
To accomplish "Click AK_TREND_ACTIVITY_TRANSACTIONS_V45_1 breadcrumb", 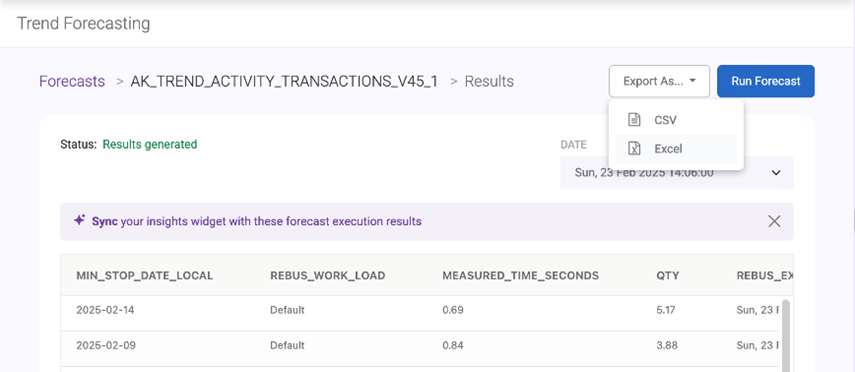I will pyautogui.click(x=284, y=81).
